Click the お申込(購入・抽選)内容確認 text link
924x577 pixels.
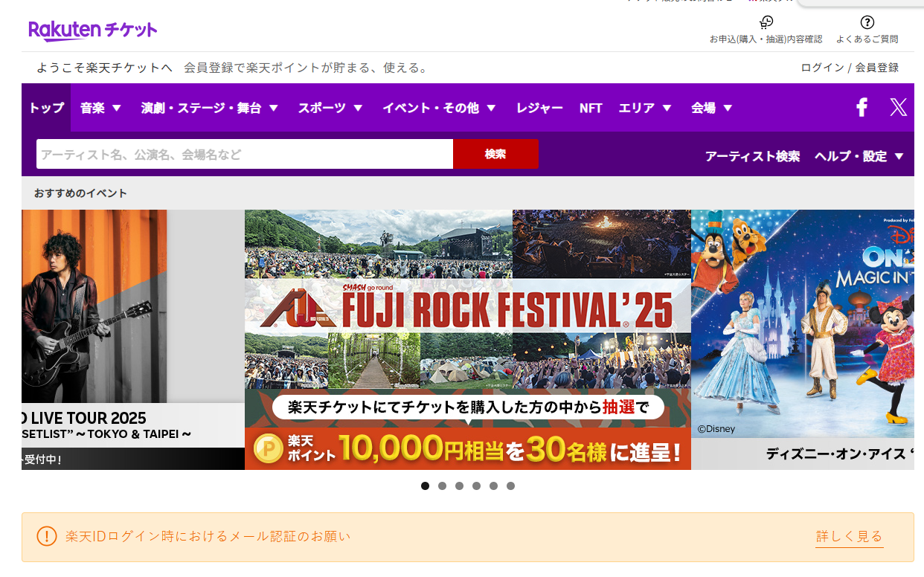click(x=766, y=39)
